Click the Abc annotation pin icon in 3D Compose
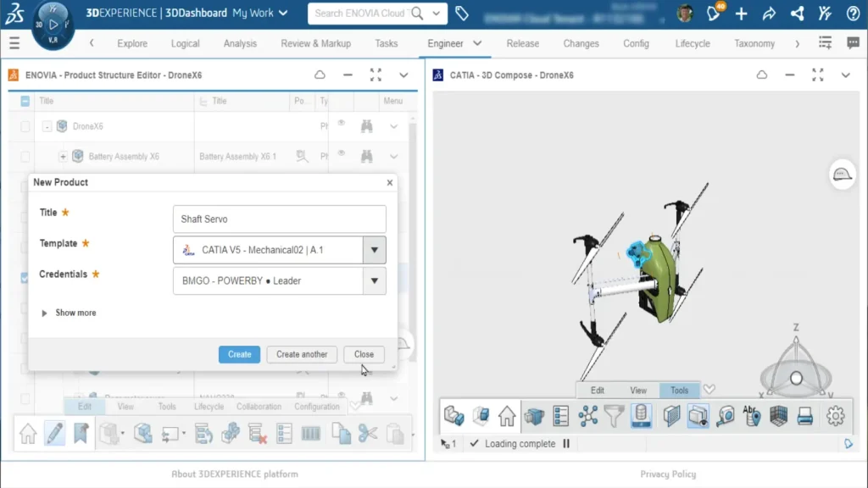Viewport: 868px width, 488px height. coord(751,416)
